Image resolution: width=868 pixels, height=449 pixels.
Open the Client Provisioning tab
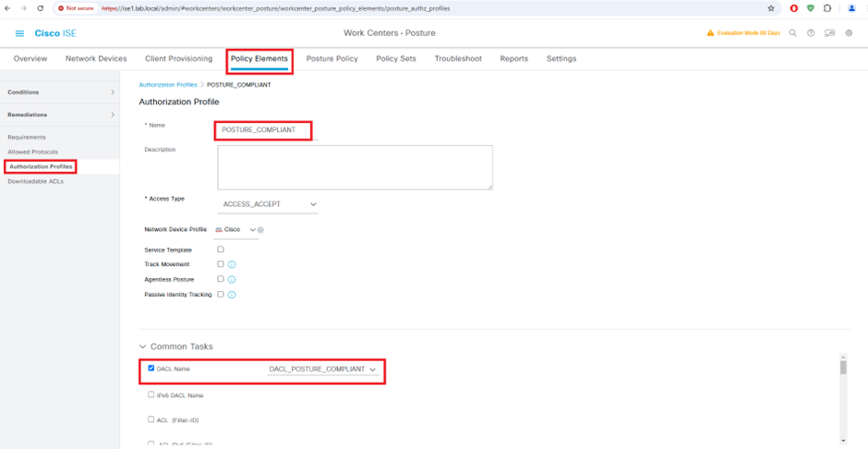pos(179,59)
